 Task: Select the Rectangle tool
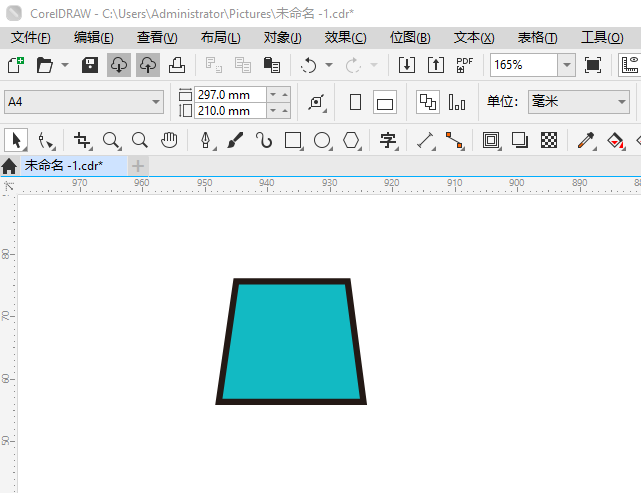click(x=294, y=141)
